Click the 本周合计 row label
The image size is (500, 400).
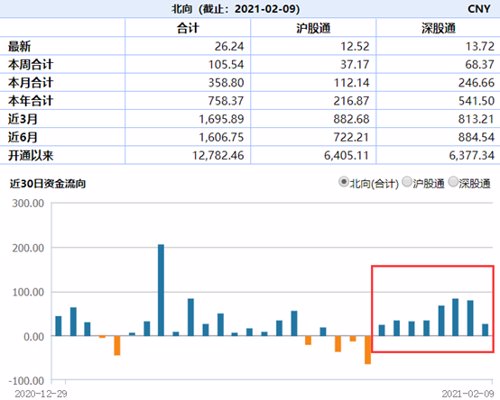31,64
